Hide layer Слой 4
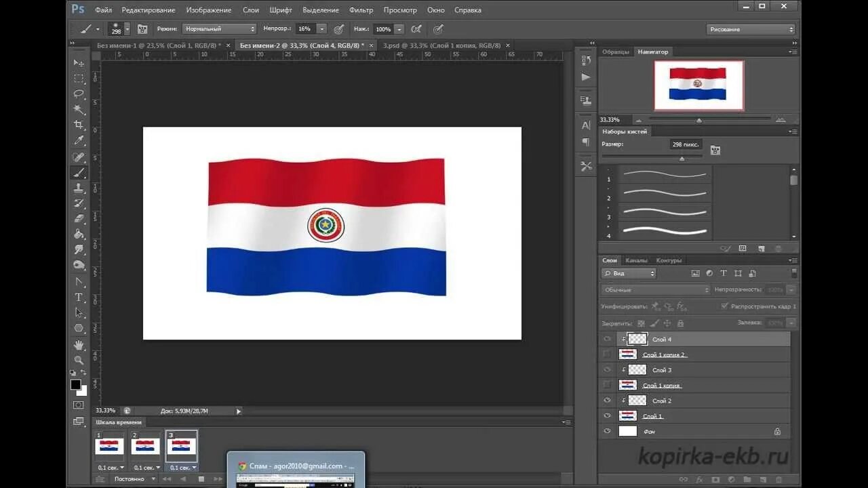This screenshot has width=868, height=488. click(607, 339)
